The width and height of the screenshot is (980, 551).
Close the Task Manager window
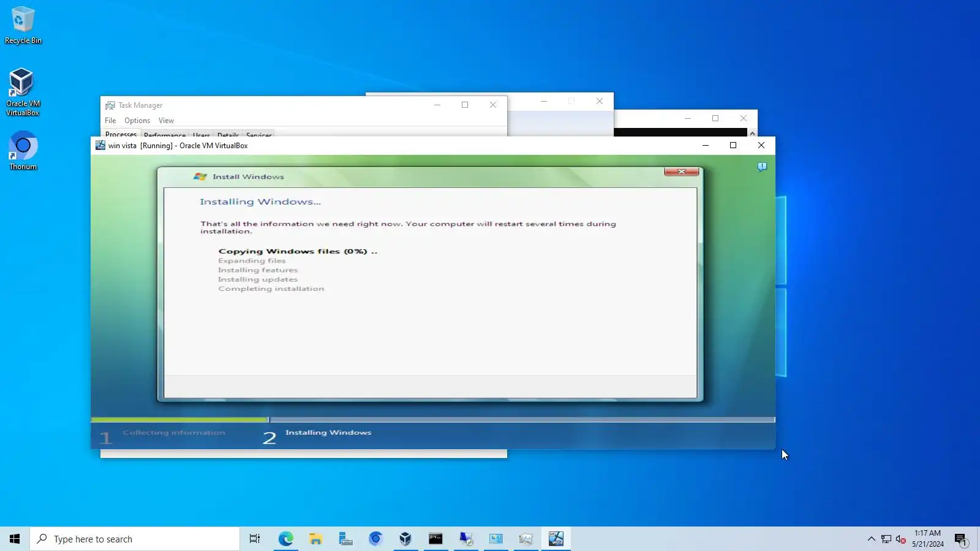pyautogui.click(x=493, y=105)
